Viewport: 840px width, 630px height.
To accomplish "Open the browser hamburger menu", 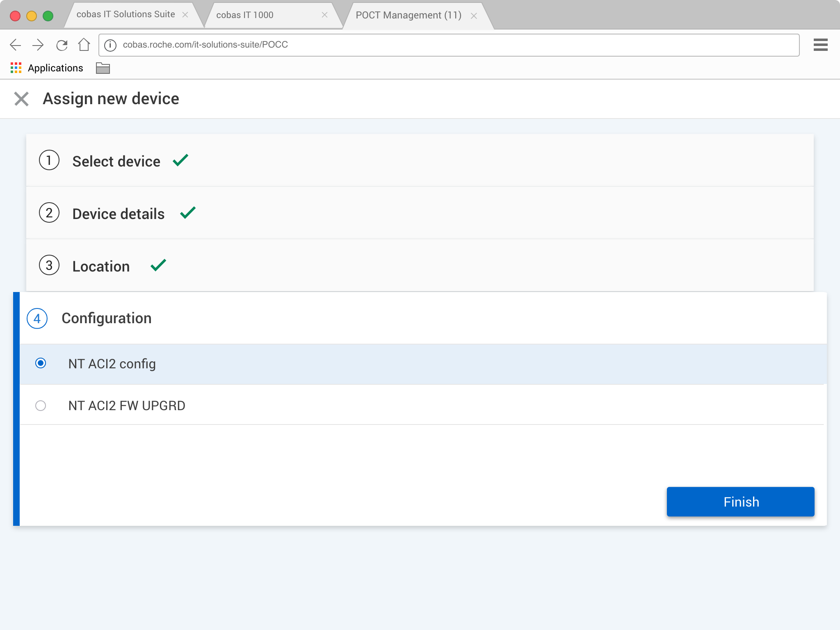I will click(x=820, y=45).
